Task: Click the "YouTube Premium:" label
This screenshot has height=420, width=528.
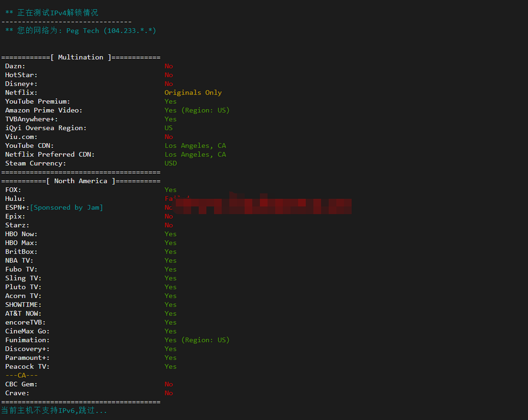Action: pyautogui.click(x=37, y=102)
